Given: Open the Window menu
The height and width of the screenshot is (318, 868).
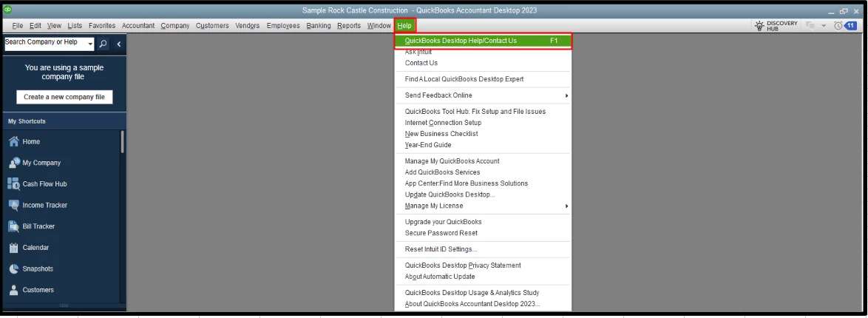Looking at the screenshot, I should (x=379, y=25).
